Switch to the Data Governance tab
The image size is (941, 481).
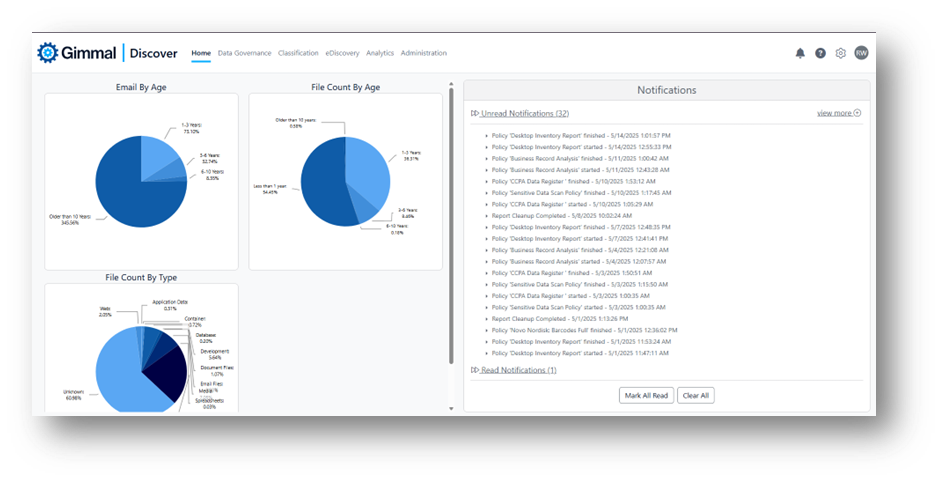(244, 53)
